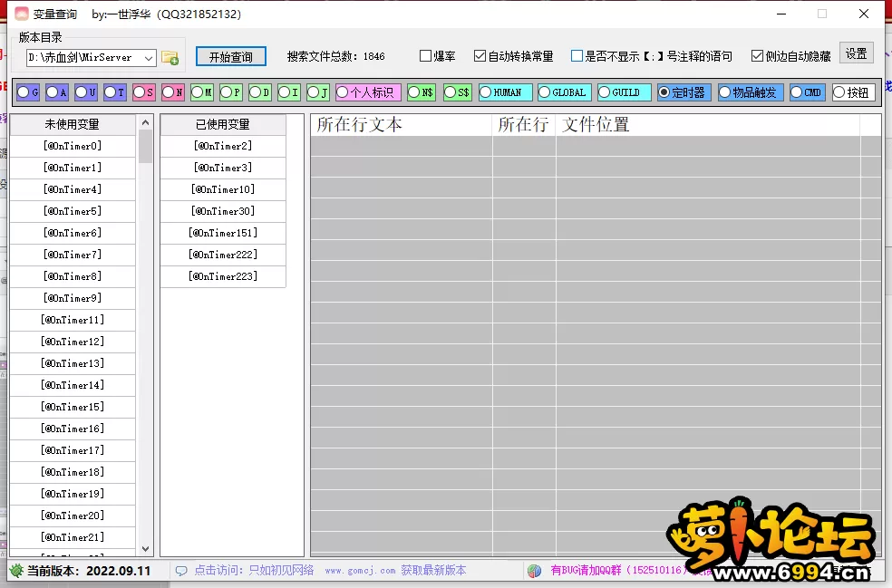Click the 开始查询 button
The image size is (892, 588).
tap(230, 56)
